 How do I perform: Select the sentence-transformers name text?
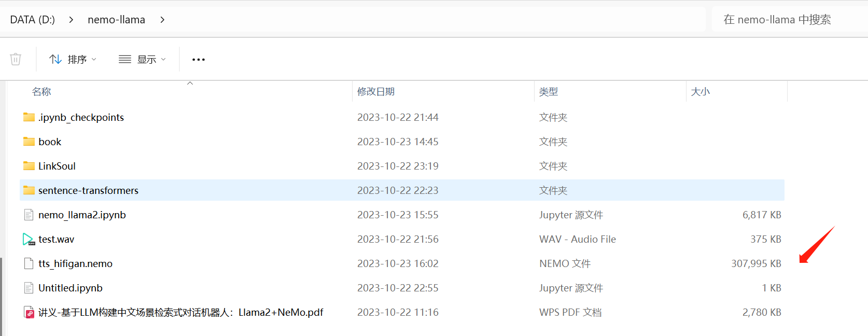tap(88, 190)
